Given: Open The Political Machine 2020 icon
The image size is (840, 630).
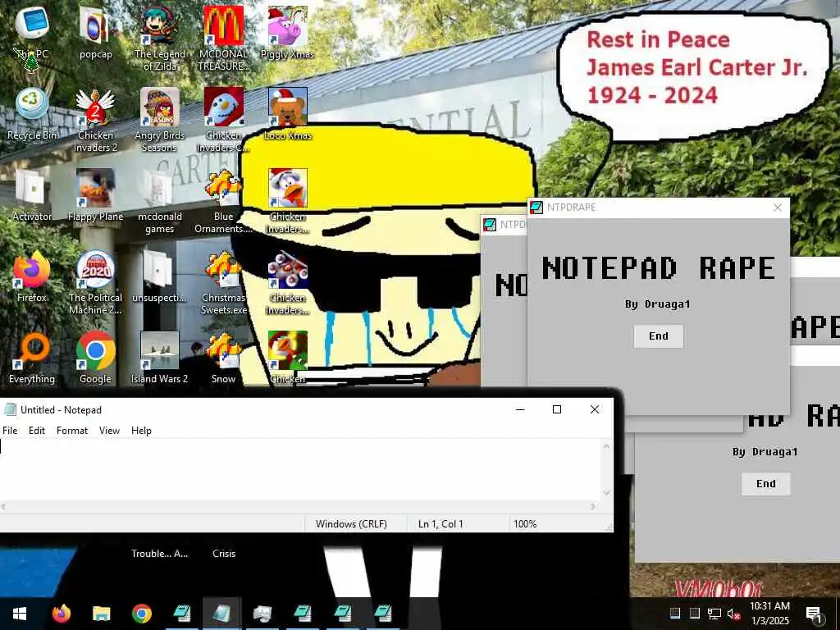Looking at the screenshot, I should [95, 282].
